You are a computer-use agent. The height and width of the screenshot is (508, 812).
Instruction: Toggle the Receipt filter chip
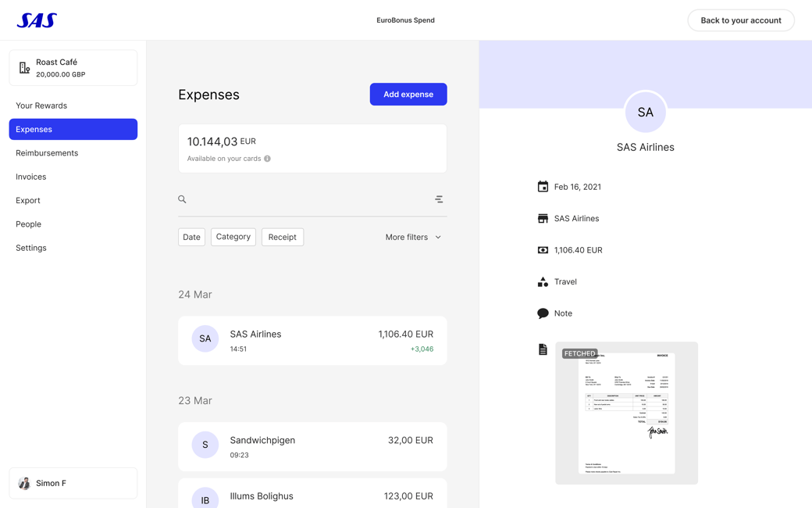[282, 237]
